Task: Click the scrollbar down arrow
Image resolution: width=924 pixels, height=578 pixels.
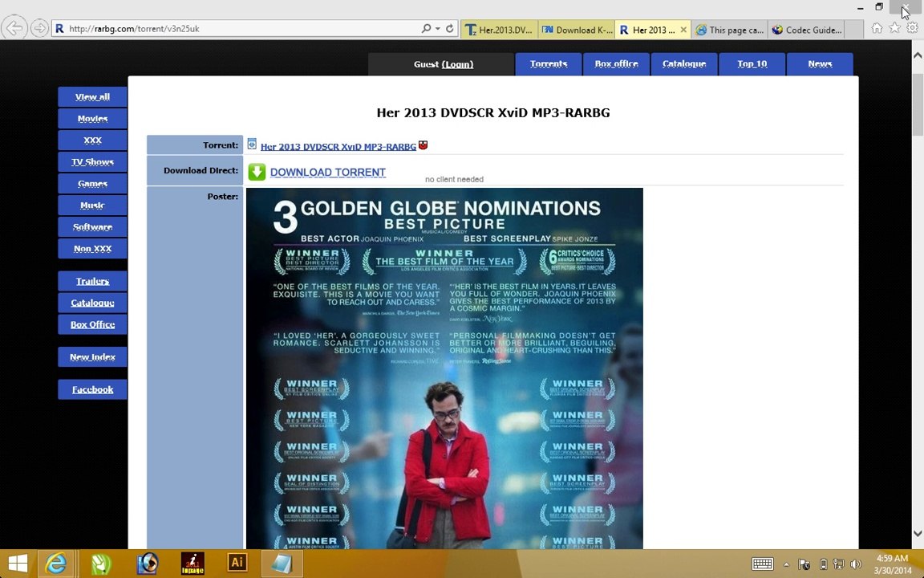Action: point(918,533)
